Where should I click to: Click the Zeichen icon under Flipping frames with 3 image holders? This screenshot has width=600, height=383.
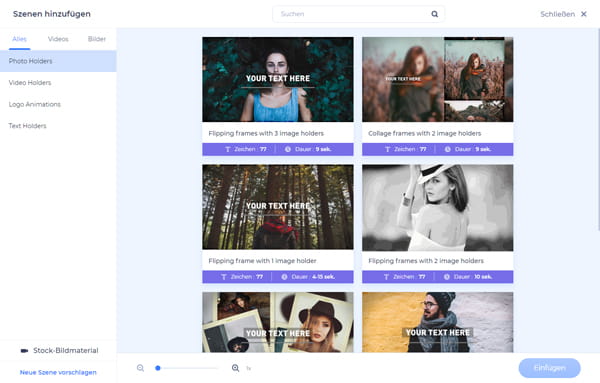[227, 149]
